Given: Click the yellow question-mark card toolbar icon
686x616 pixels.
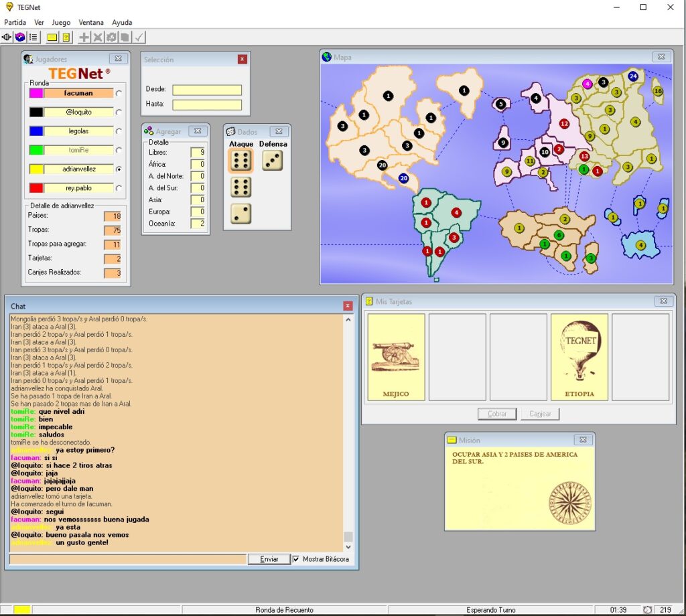Looking at the screenshot, I should [x=66, y=37].
